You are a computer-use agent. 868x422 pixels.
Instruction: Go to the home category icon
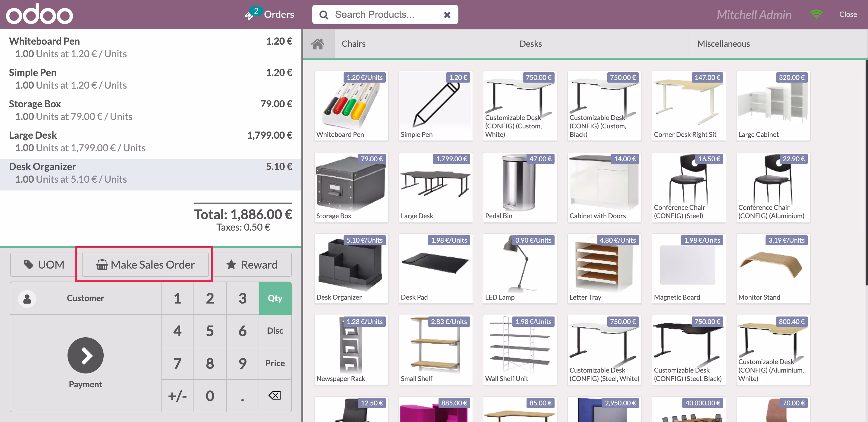tap(318, 44)
